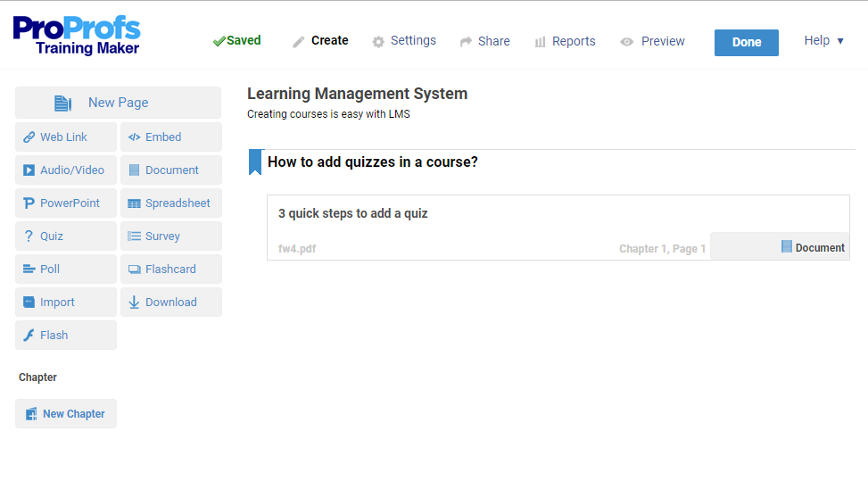Expand the Help dropdown menu
Viewport: 868px width, 481px height.
(x=823, y=41)
